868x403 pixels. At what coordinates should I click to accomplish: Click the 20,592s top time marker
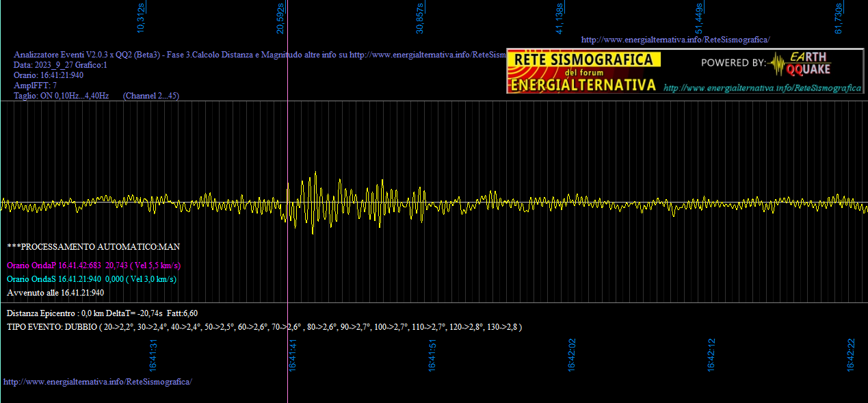point(280,18)
